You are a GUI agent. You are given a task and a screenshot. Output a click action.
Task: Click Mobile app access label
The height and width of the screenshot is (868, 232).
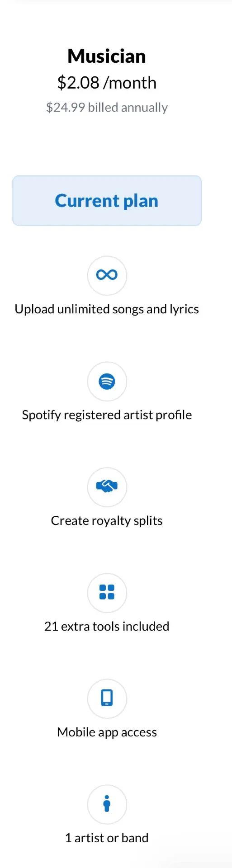click(x=107, y=732)
